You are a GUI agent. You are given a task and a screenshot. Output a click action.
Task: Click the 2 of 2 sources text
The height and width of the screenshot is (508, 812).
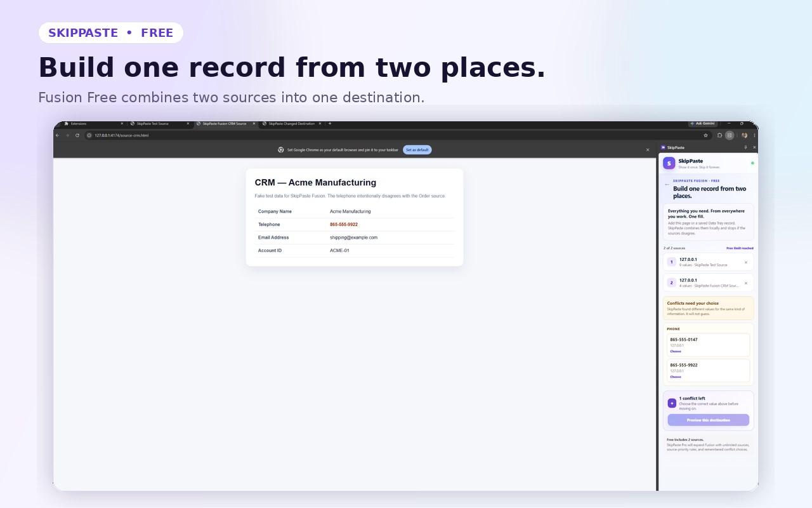674,248
